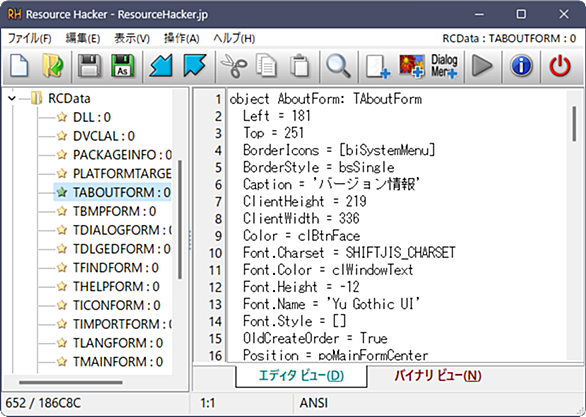The image size is (586, 417).
Task: Click the Save floppy disk icon
Action: (x=89, y=66)
